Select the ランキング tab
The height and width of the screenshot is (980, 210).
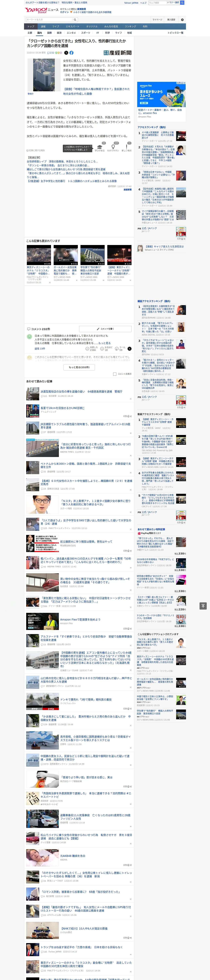(x=130, y=27)
